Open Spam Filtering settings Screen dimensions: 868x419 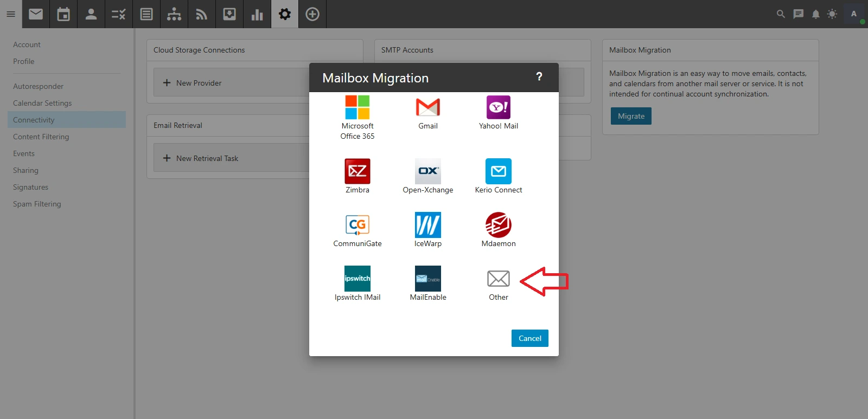pos(37,204)
